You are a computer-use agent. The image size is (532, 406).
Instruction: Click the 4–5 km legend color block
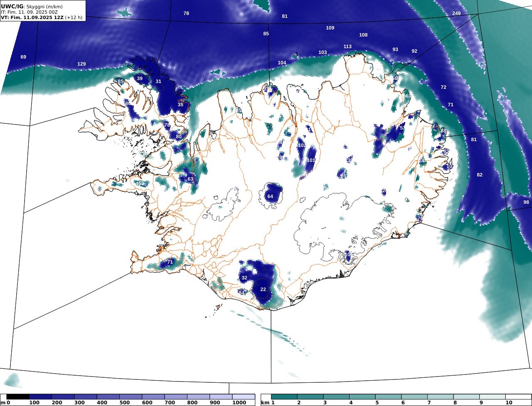[x=362, y=397]
